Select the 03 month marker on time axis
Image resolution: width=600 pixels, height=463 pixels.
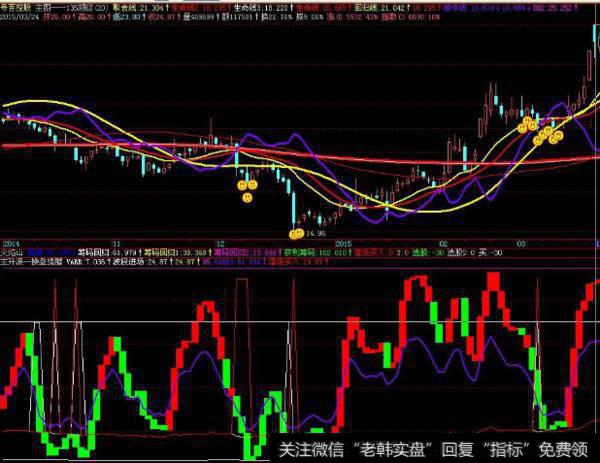520,242
